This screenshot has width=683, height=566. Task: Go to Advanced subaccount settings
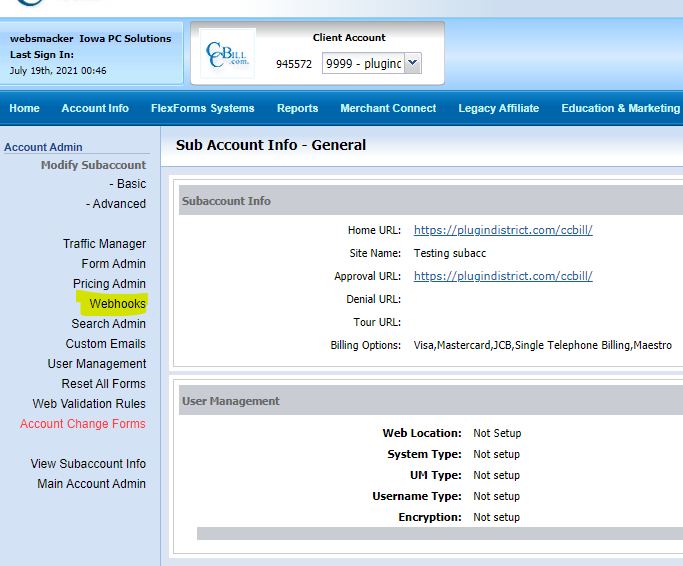116,204
